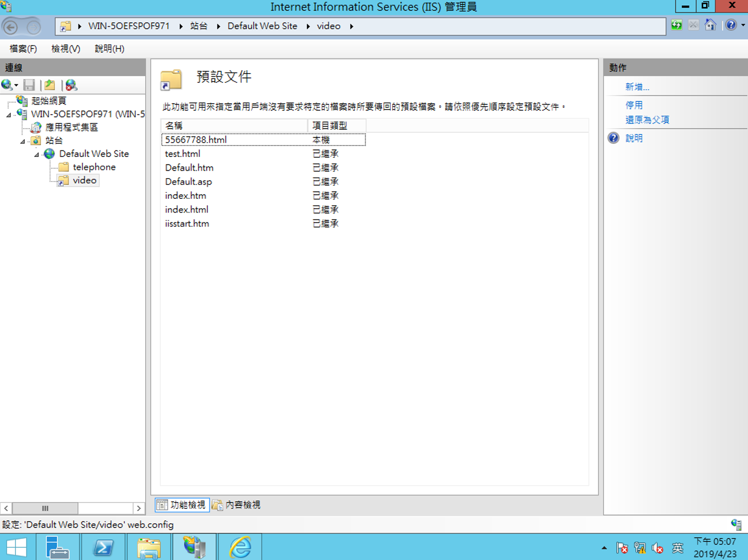Screen dimensions: 748x560
Task: Click the Save floppy disk icon
Action: [x=29, y=85]
